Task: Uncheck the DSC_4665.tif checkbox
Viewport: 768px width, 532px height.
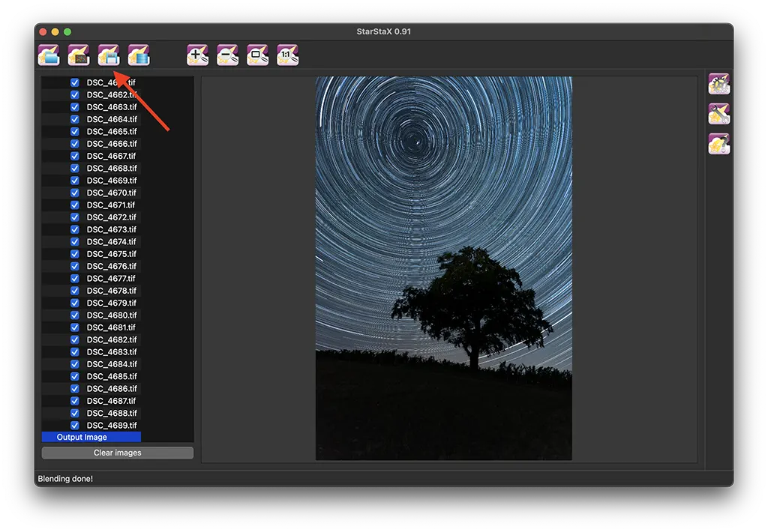Action: click(x=75, y=132)
